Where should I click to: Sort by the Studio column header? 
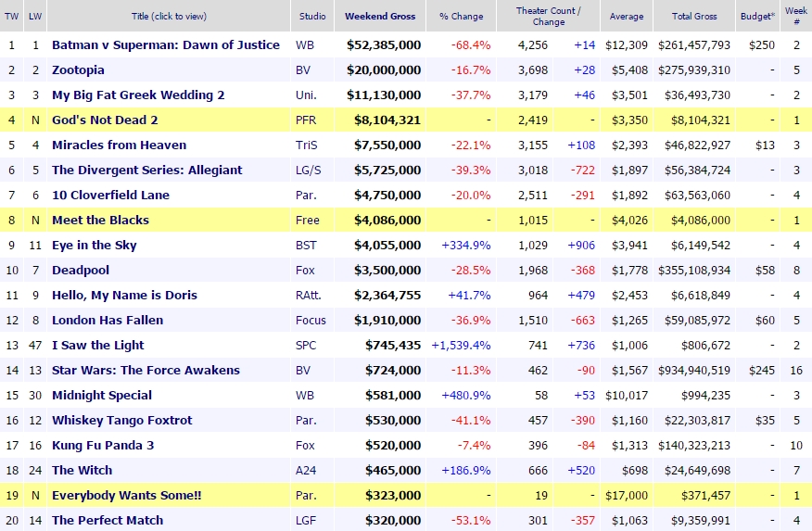312,16
